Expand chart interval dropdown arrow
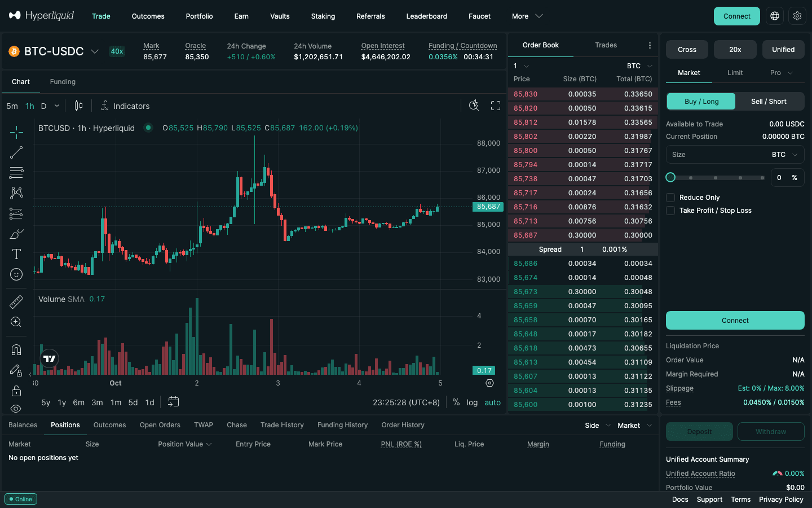Image resolution: width=812 pixels, height=508 pixels. click(x=57, y=106)
